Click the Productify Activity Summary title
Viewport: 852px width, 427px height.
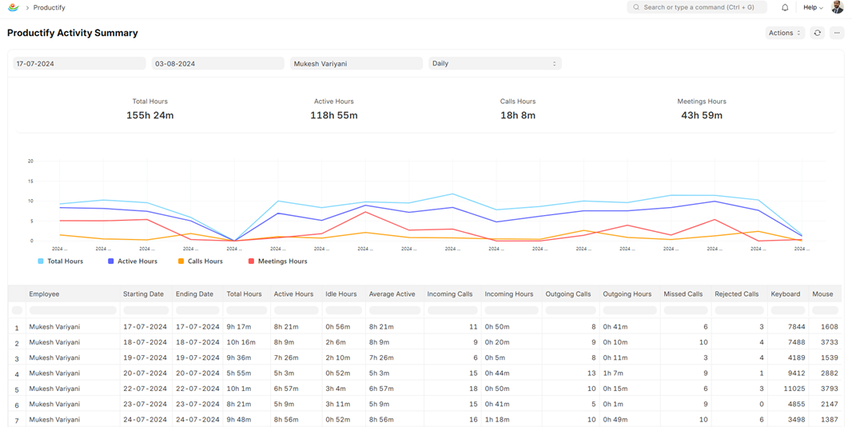coord(72,33)
